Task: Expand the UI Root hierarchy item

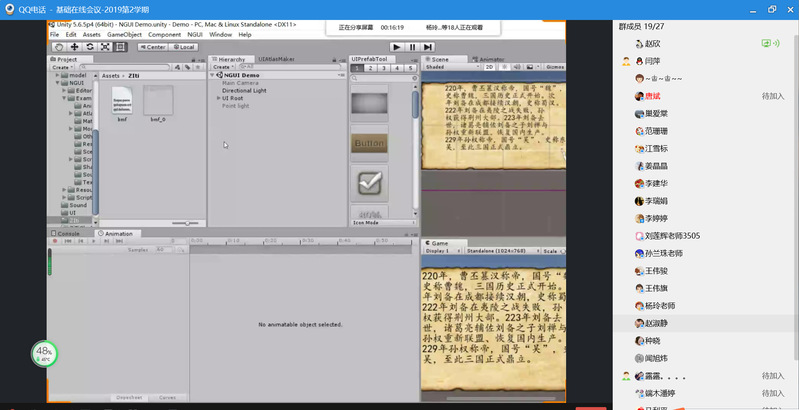Action: tap(217, 98)
